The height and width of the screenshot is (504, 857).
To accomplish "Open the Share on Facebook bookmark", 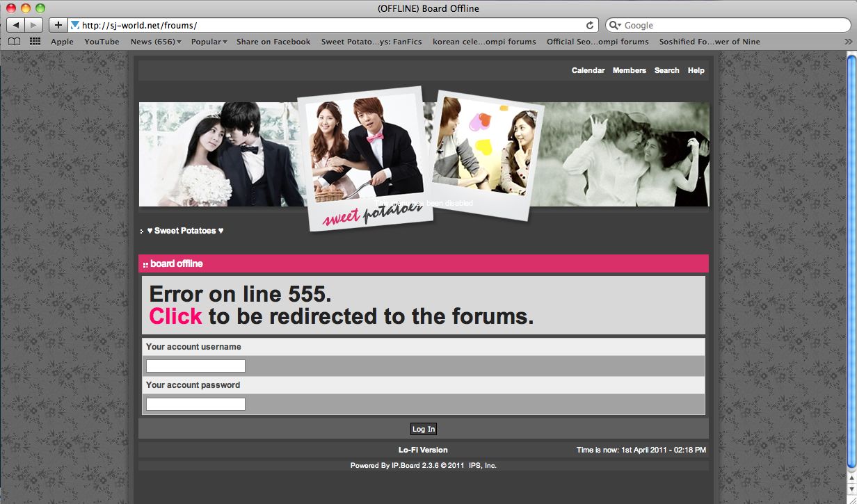I will tap(273, 42).
